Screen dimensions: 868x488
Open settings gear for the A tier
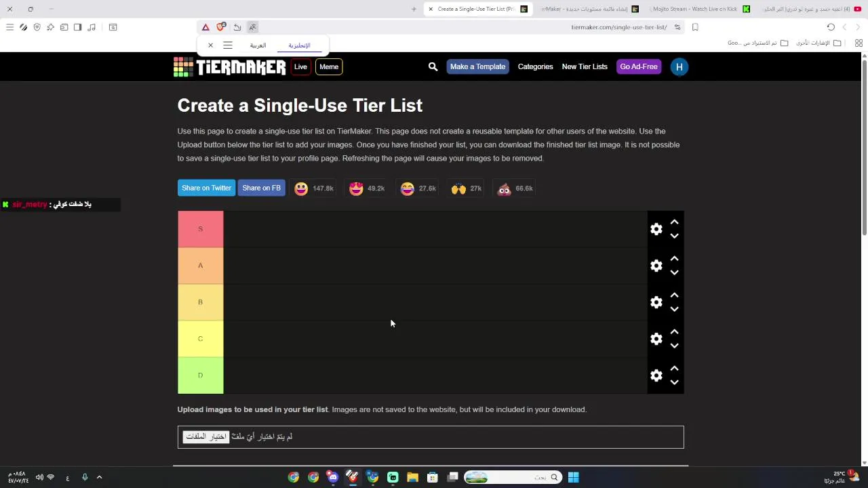tap(656, 266)
